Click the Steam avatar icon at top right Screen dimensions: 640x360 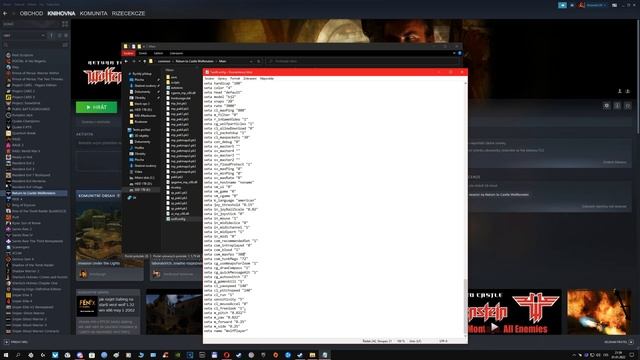[582, 5]
